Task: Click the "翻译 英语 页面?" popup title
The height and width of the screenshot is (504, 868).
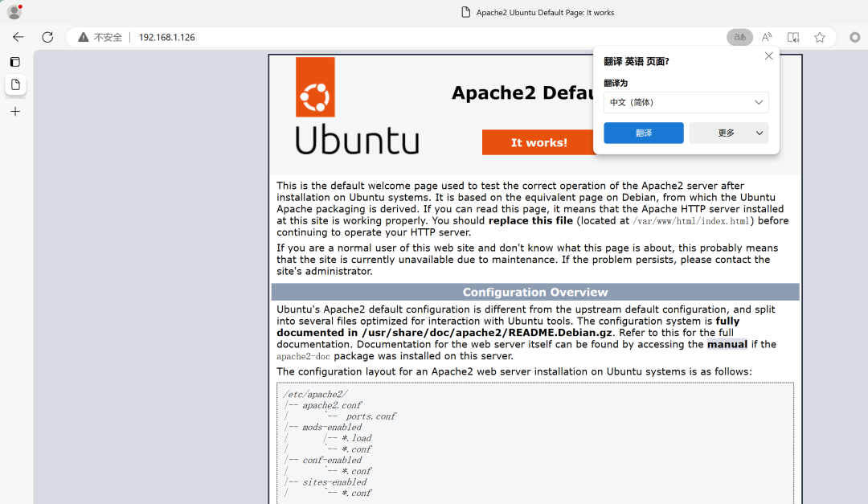Action: [x=636, y=61]
